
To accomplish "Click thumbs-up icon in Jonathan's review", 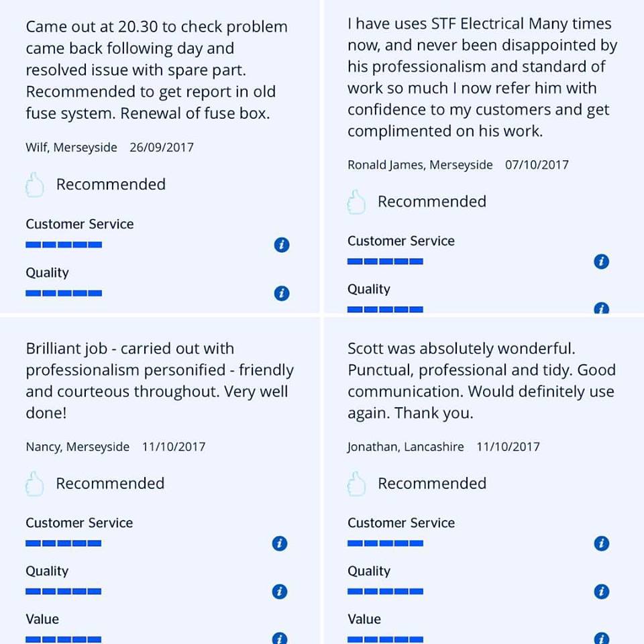I will pyautogui.click(x=356, y=484).
